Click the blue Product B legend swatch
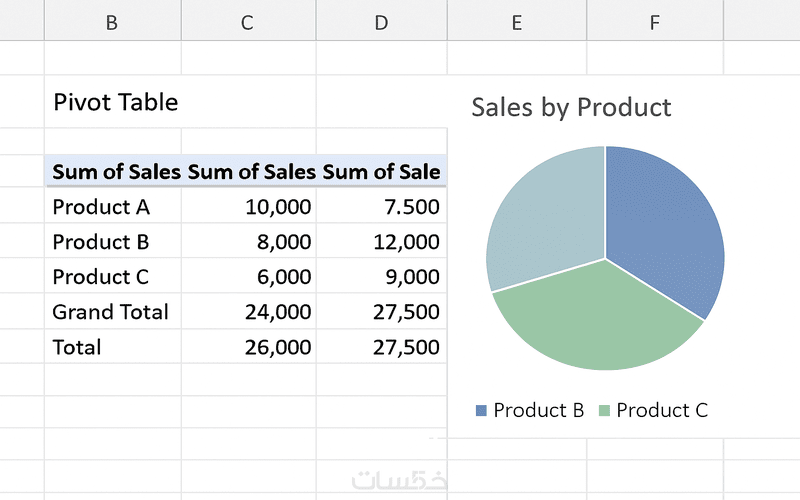 coord(481,411)
